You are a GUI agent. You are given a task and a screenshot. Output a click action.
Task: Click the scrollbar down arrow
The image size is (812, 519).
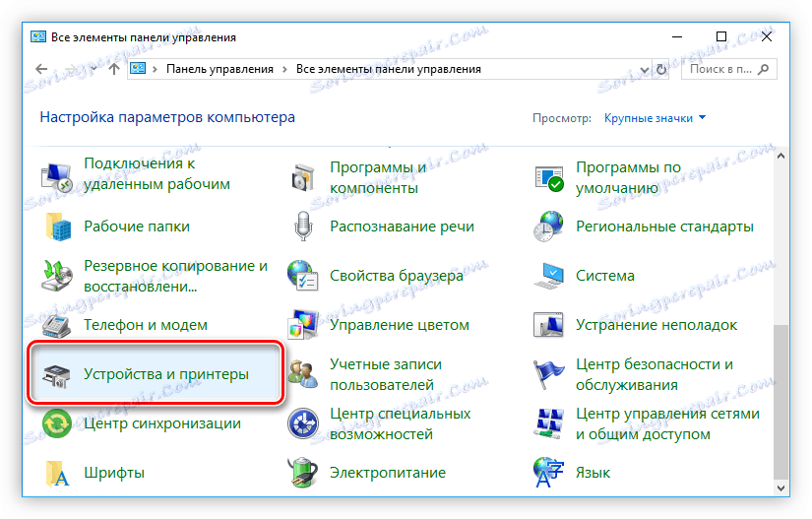tap(781, 487)
